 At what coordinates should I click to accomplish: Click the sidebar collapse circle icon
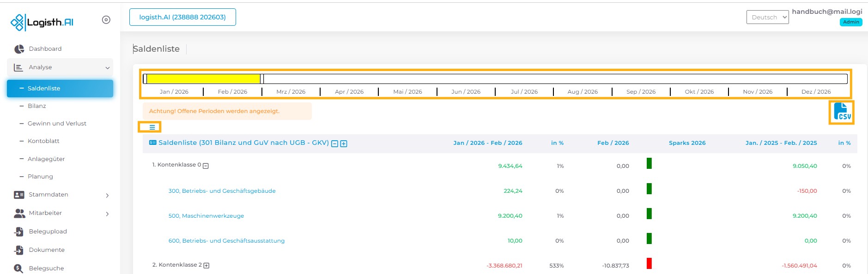coord(106,20)
